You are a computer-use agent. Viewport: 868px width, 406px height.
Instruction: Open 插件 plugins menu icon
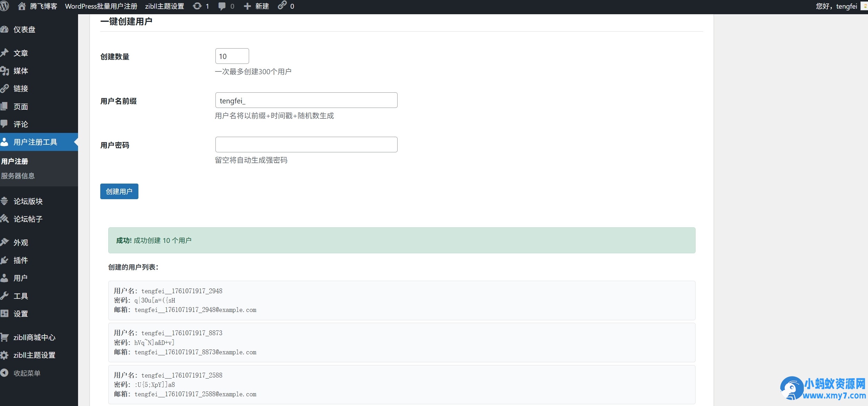pos(5,260)
